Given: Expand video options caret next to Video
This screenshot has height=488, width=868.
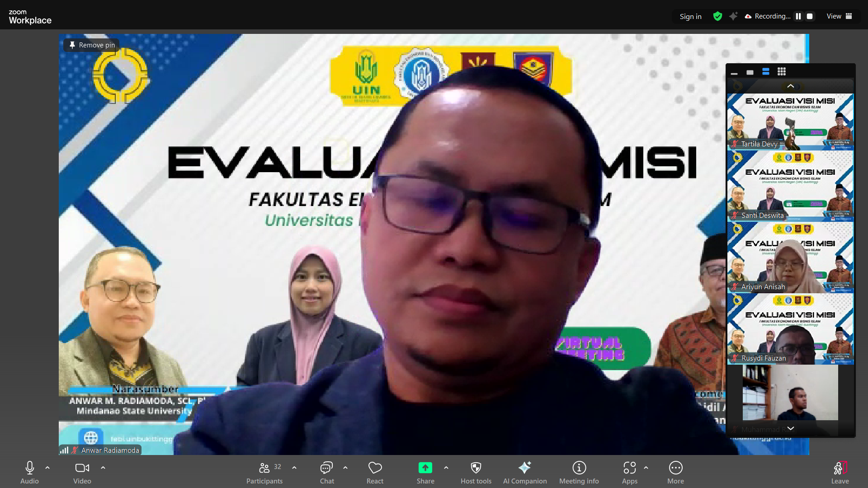Looking at the screenshot, I should tap(103, 468).
